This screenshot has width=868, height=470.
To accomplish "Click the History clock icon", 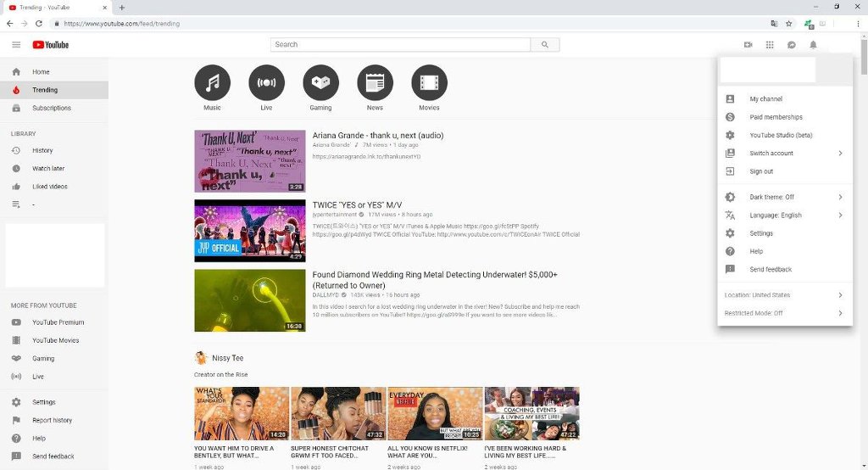I will pyautogui.click(x=16, y=150).
